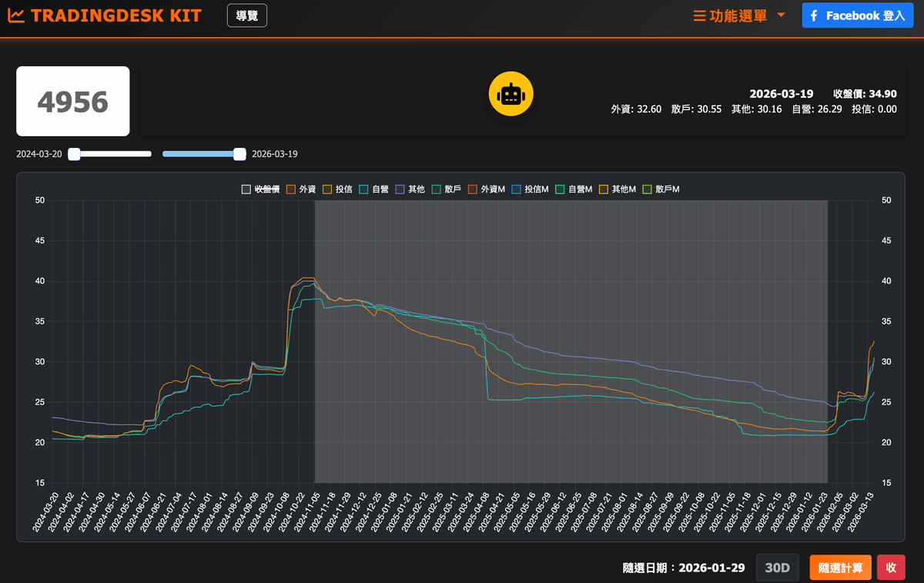Click the TradingDesk Kit chart logo icon
Viewport: 924px width, 583px height.
coord(15,15)
